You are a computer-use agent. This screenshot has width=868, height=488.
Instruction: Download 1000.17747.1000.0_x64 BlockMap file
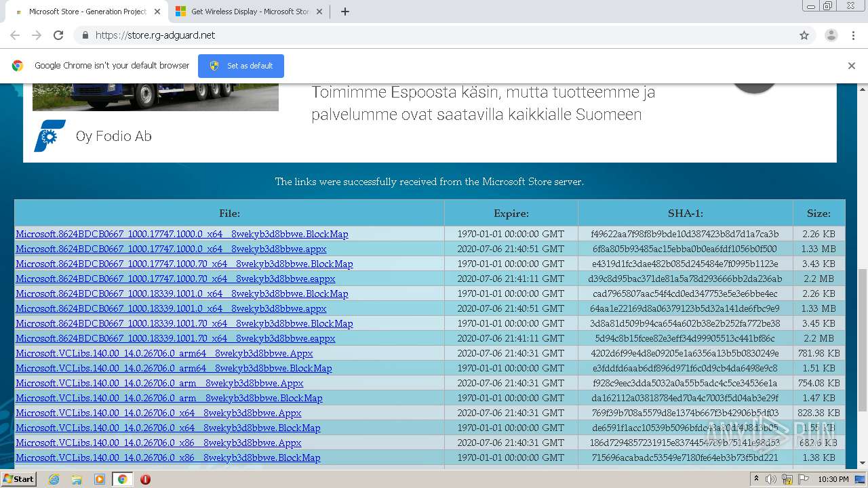[182, 234]
